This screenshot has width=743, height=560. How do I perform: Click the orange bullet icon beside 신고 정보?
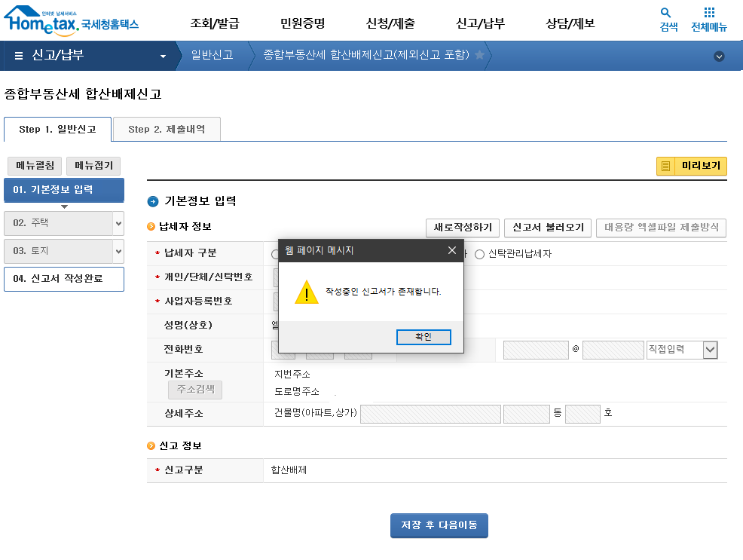[151, 446]
